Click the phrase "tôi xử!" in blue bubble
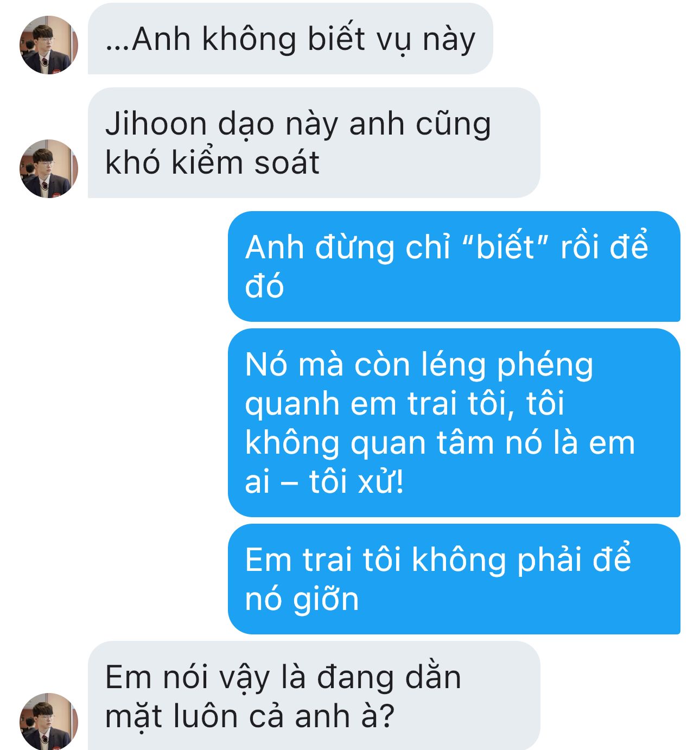Image resolution: width=700 pixels, height=750 pixels. 357,481
